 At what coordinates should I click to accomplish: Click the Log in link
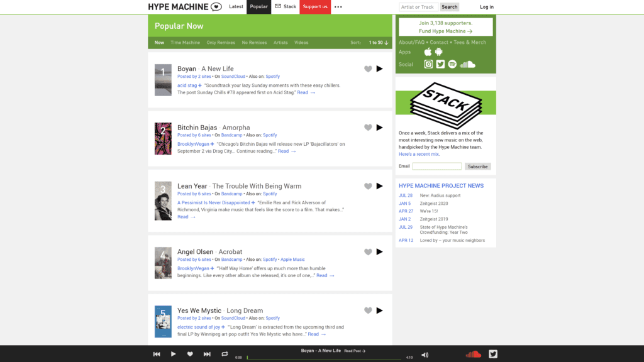point(487,7)
